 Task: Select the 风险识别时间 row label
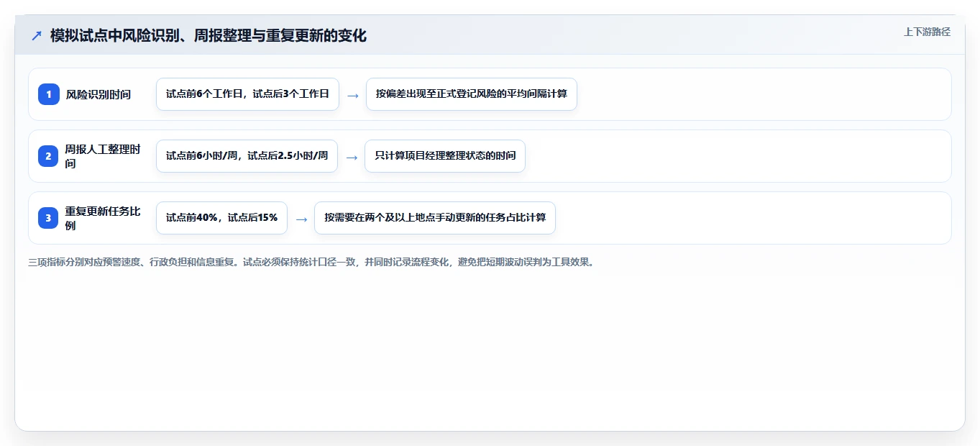click(99, 94)
